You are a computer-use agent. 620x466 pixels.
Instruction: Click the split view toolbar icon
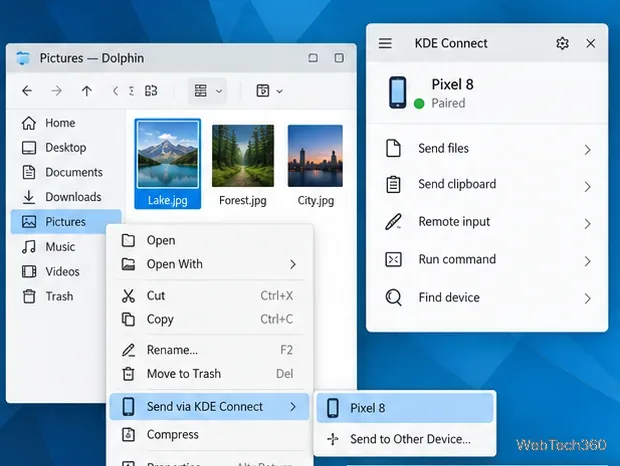point(263,91)
